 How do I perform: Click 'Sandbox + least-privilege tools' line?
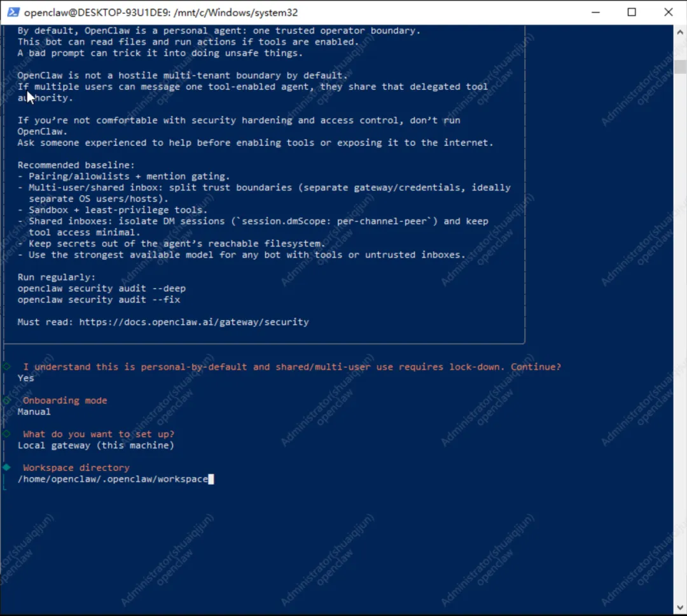pyautogui.click(x=113, y=210)
